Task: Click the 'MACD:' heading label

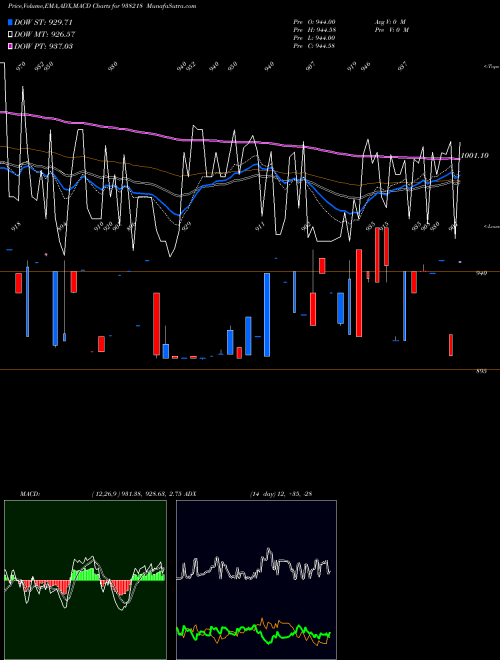Action: click(x=29, y=494)
